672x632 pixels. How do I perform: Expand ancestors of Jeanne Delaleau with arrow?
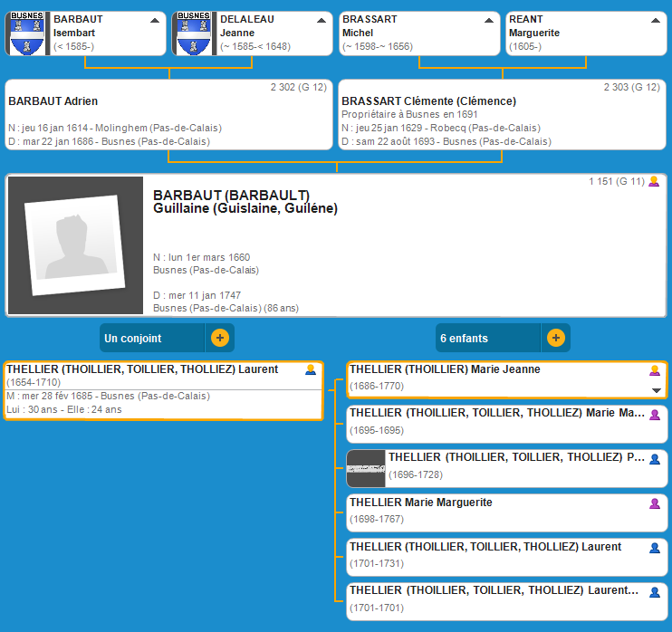pyautogui.click(x=322, y=20)
